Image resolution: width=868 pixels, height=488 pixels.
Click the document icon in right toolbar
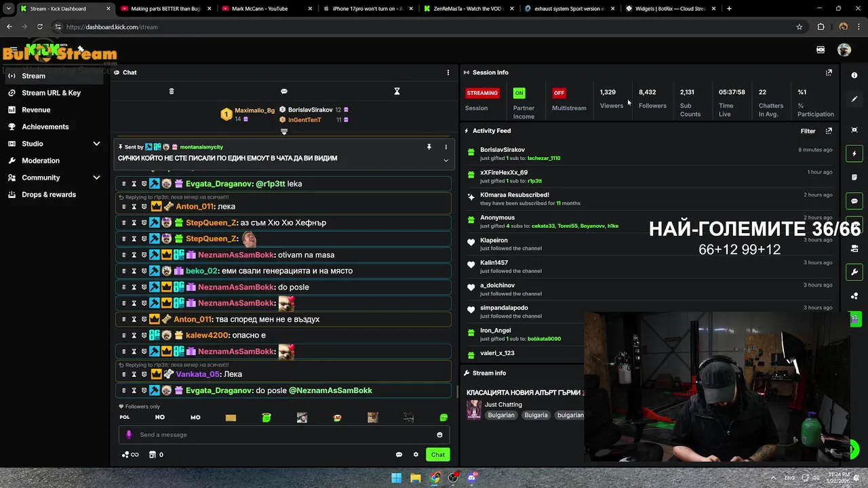[x=854, y=178]
